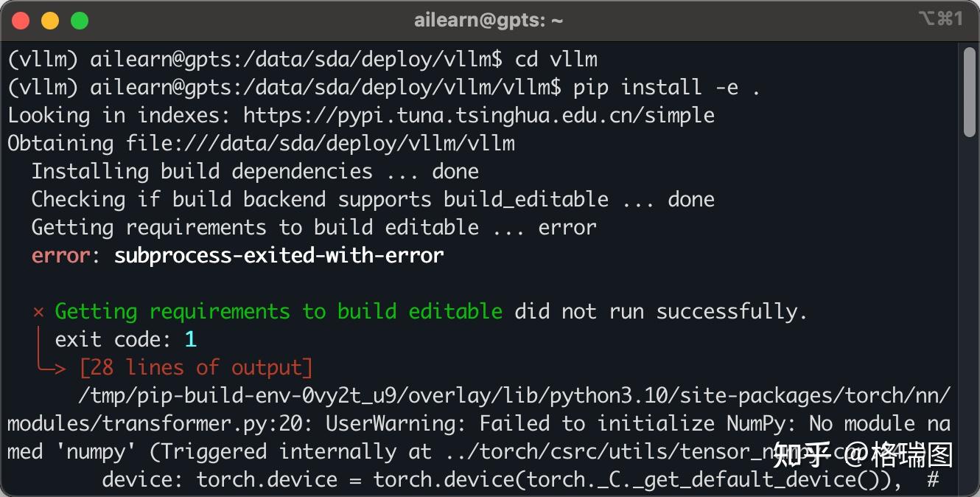This screenshot has width=980, height=497.
Task: Click the ⌥⌘1 window shortcut indicator
Action: (939, 19)
